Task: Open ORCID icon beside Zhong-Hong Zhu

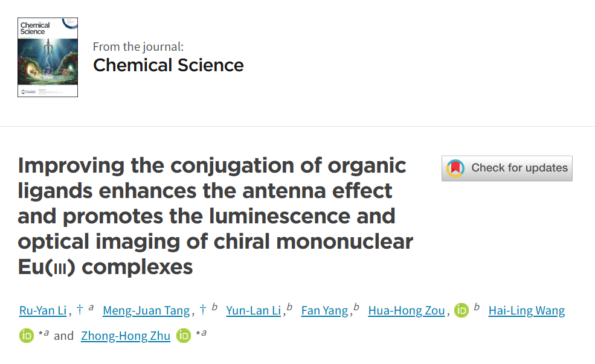Action: click(184, 336)
